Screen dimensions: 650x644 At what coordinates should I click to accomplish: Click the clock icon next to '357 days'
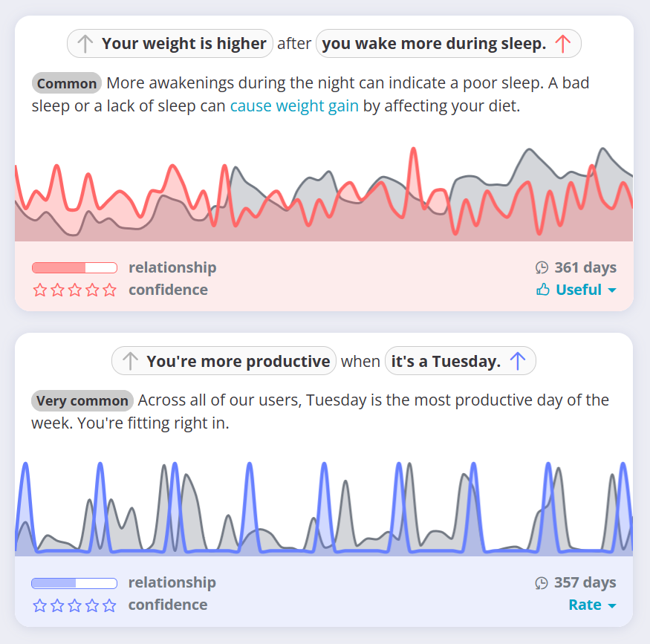point(542,582)
